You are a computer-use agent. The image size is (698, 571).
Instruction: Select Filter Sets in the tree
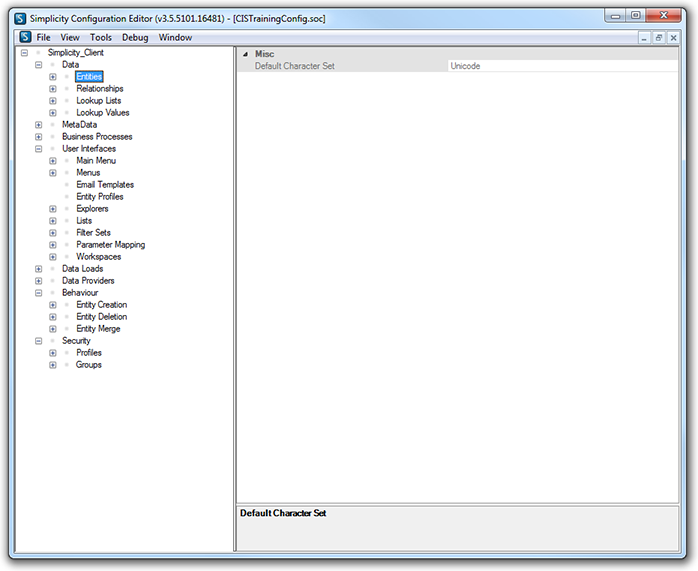[93, 233]
